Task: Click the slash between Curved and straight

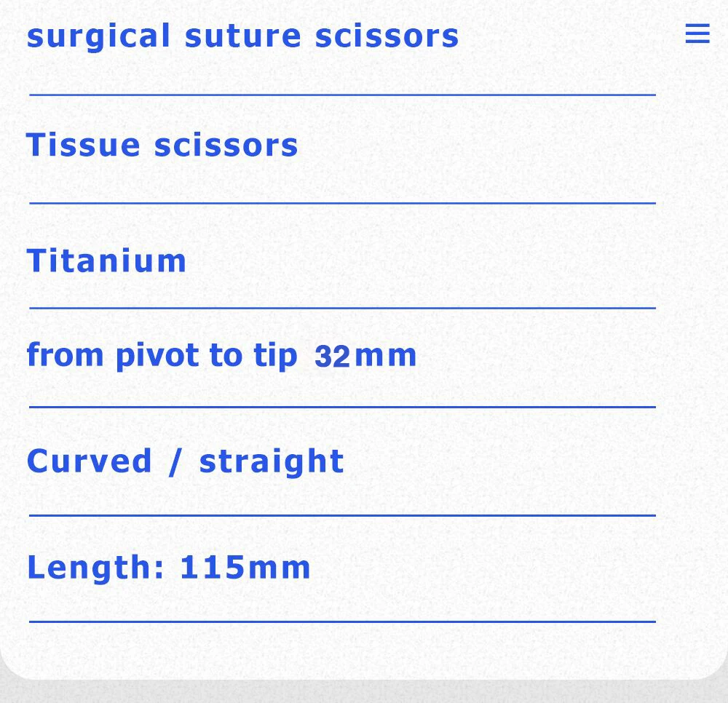Action: (x=175, y=462)
